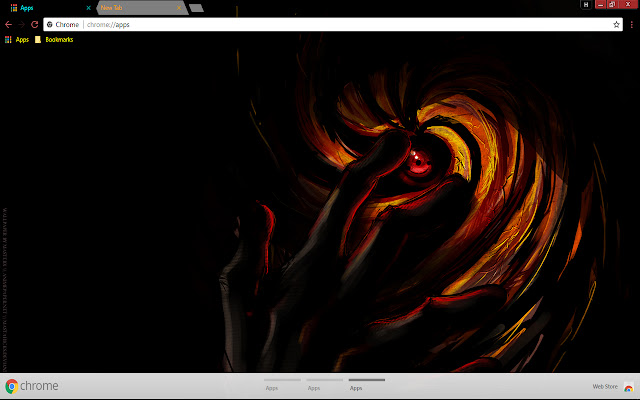The height and width of the screenshot is (400, 640).
Task: Minimize the Chrome window
Action: coord(600,4)
